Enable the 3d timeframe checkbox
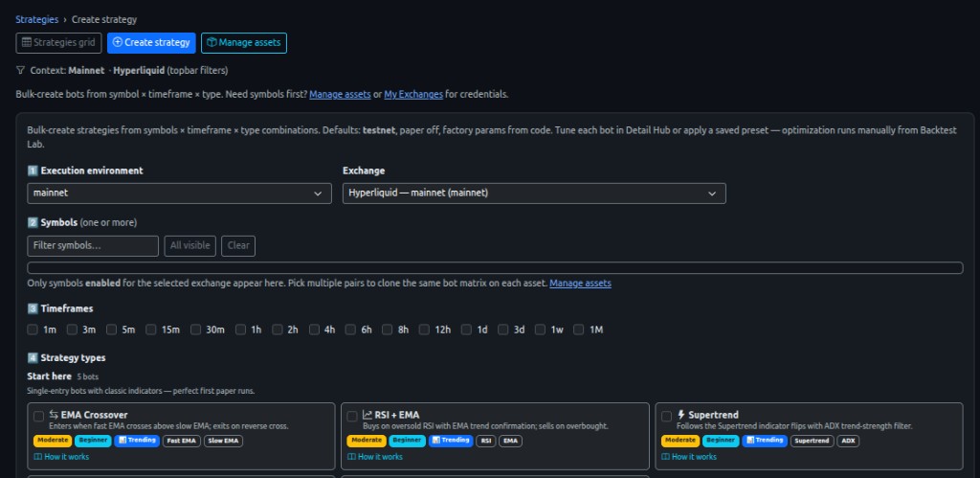The image size is (980, 478). coord(503,330)
